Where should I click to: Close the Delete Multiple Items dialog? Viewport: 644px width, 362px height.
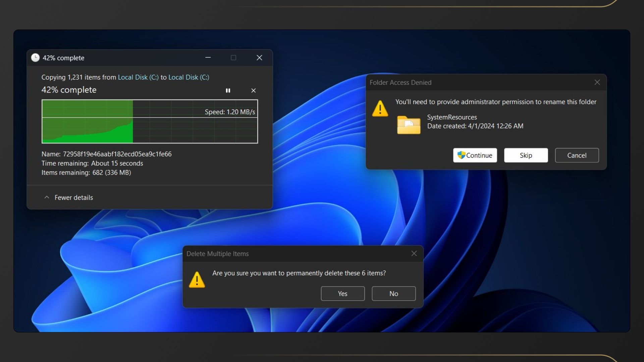414,254
